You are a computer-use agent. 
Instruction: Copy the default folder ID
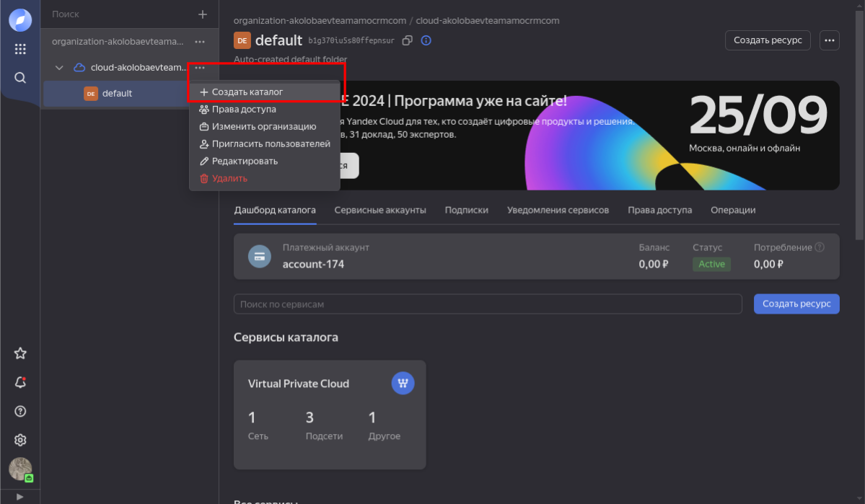[408, 40]
